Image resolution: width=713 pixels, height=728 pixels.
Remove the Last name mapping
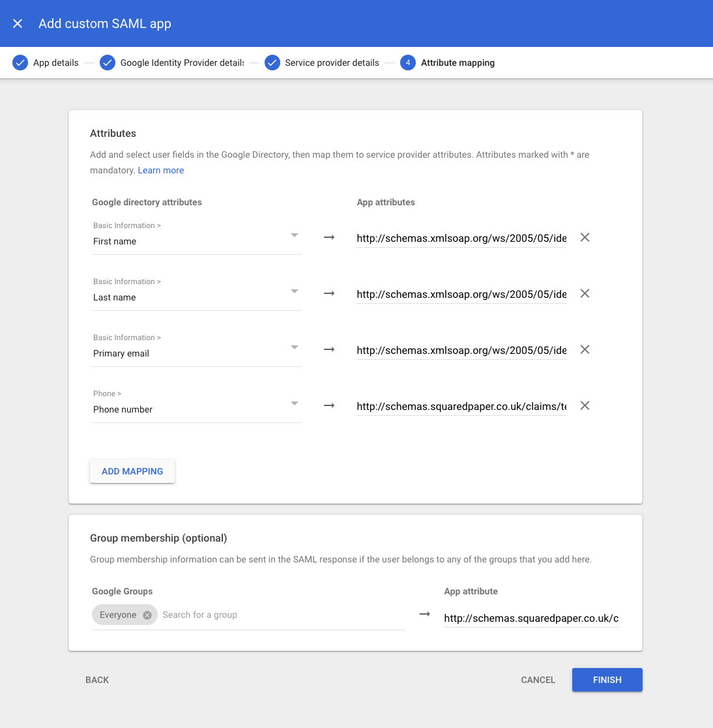(x=585, y=293)
